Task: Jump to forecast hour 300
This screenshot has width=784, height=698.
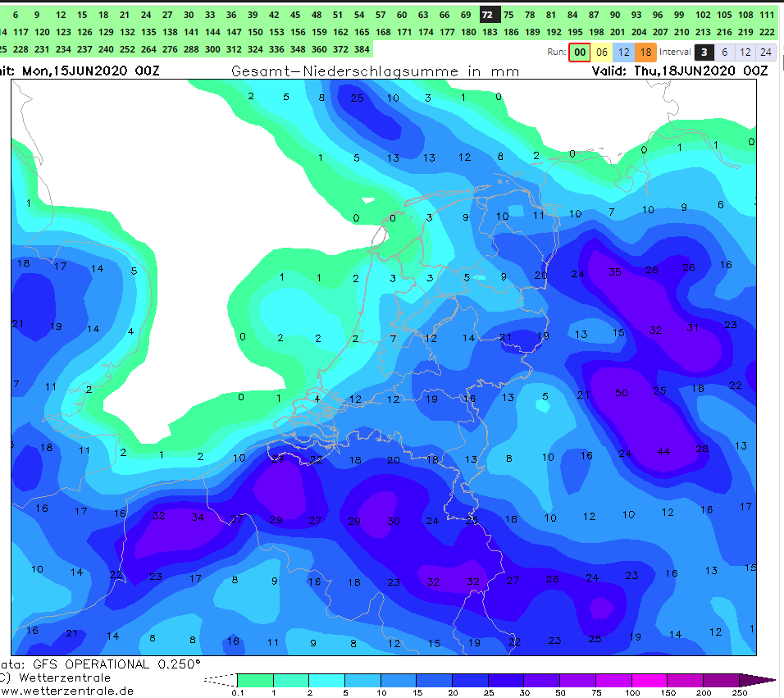Action: (212, 49)
